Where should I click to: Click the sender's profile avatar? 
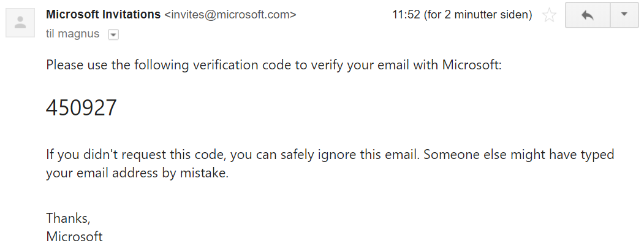pos(20,23)
